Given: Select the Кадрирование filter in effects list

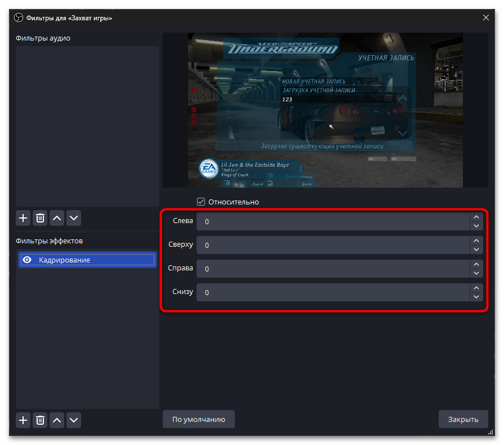Looking at the screenshot, I should click(x=87, y=260).
